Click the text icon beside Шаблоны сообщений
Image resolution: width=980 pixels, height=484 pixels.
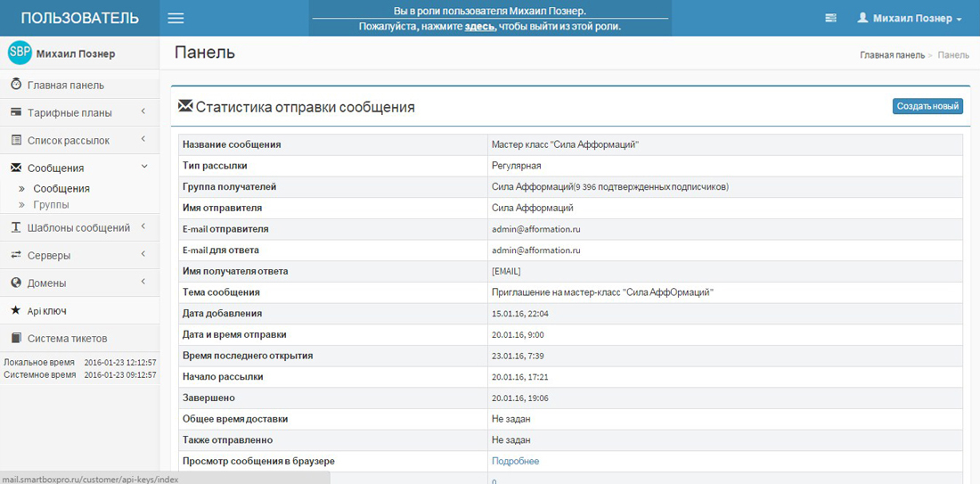tap(16, 227)
